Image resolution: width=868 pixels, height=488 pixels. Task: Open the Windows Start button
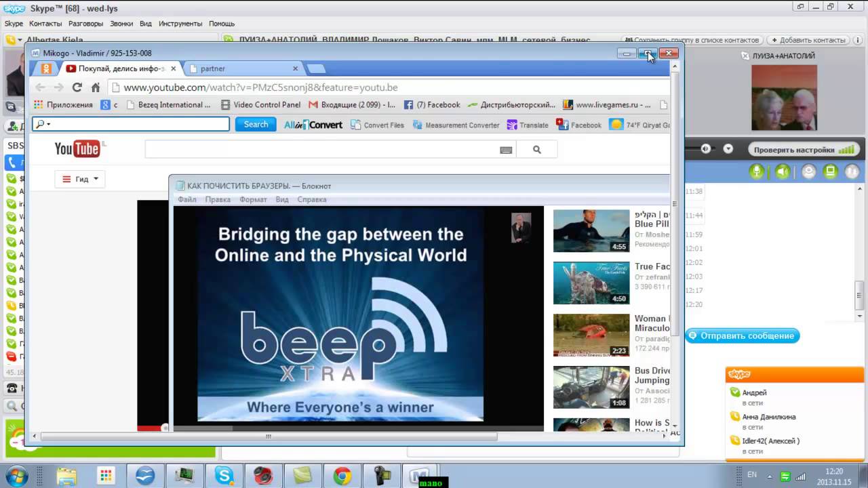16,475
